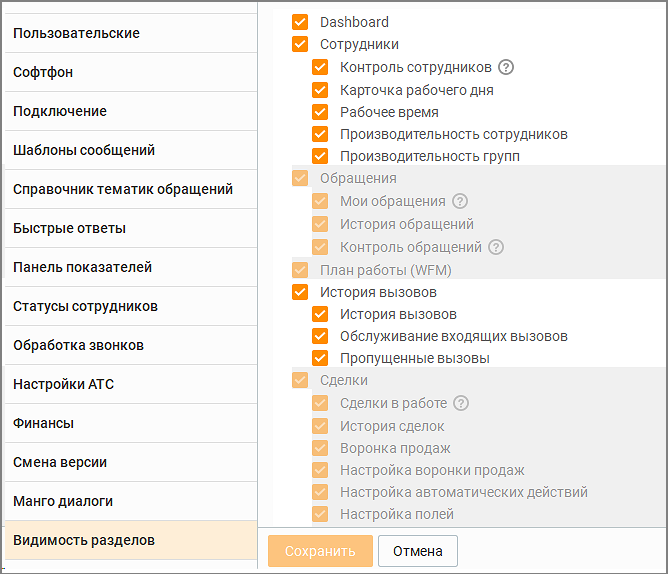Toggle the Рабочее время checkbox
This screenshot has height=574, width=668.
click(320, 112)
